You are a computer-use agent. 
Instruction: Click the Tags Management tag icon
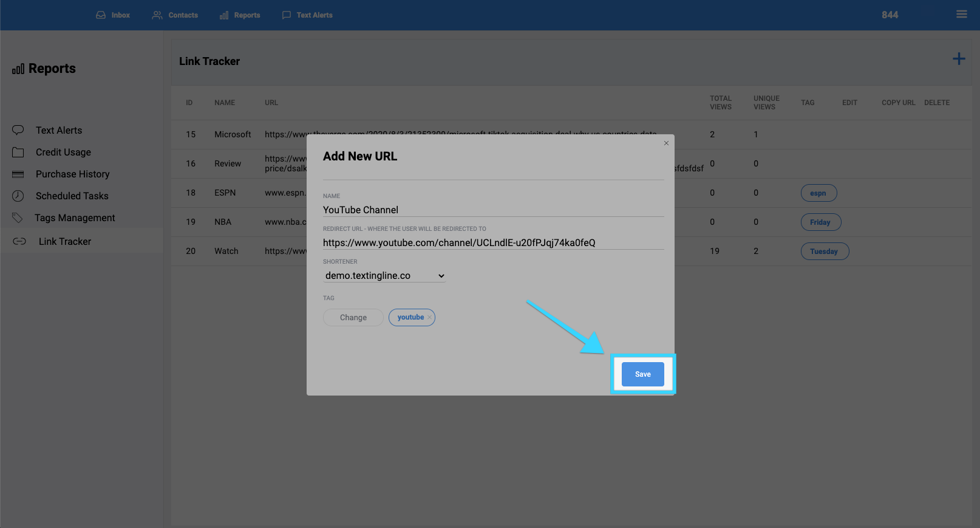pyautogui.click(x=18, y=218)
